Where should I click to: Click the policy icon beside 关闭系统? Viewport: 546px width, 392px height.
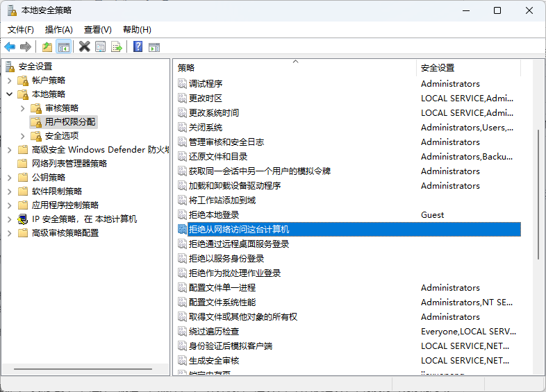click(x=183, y=127)
